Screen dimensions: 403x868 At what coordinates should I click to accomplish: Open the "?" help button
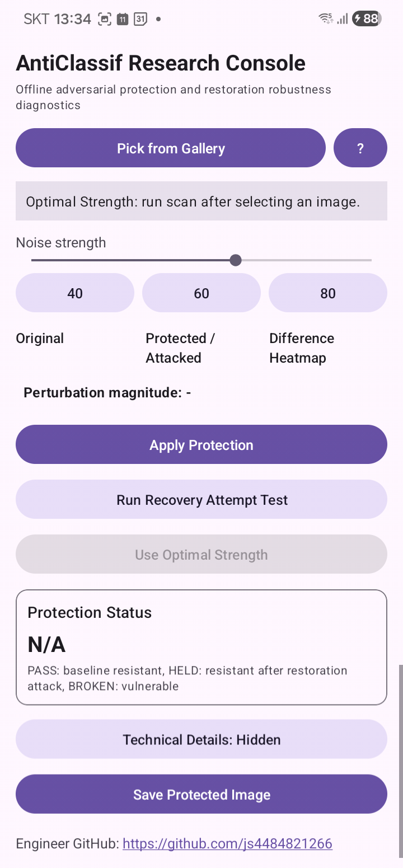(360, 148)
